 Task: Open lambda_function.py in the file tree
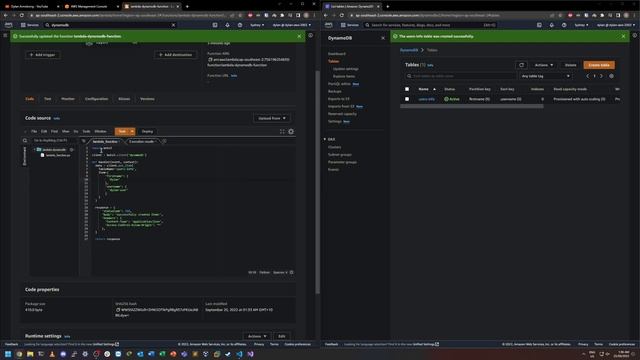pyautogui.click(x=55, y=156)
